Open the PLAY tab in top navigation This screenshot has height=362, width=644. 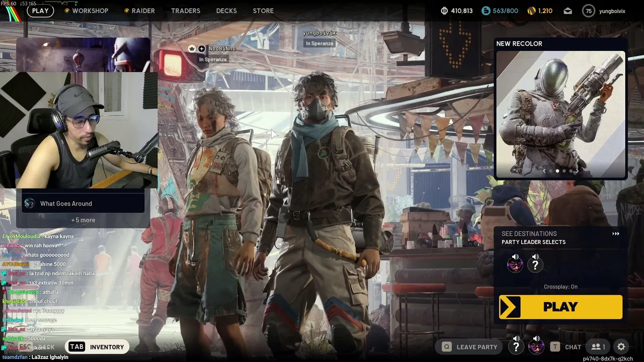tap(40, 11)
